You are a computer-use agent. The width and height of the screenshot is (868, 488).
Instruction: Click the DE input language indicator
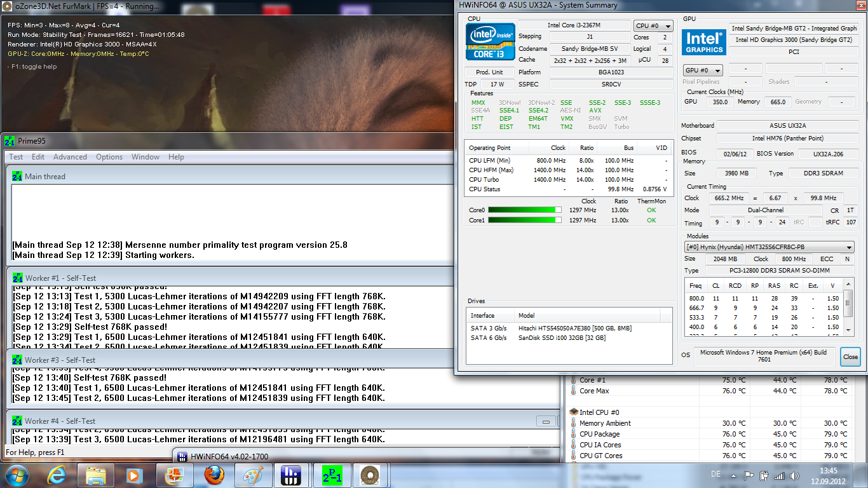click(x=716, y=475)
